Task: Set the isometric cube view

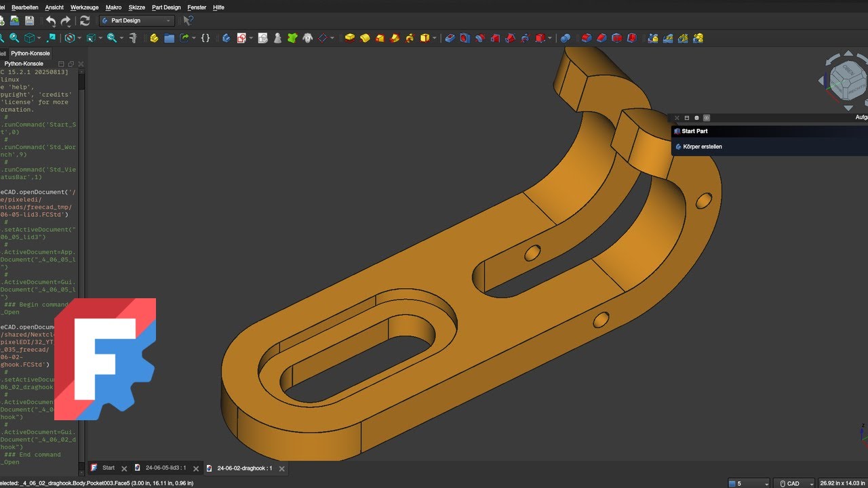Action: pyautogui.click(x=30, y=38)
